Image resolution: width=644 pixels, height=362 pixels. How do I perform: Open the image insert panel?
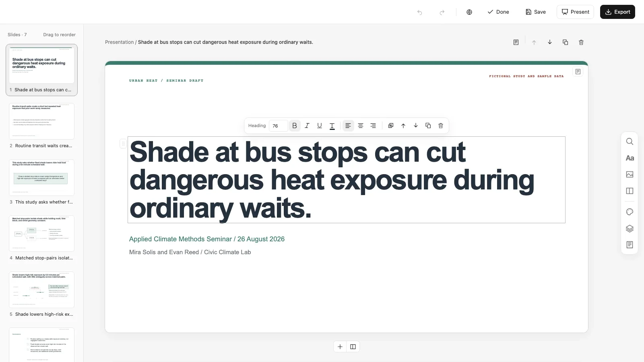coord(630,175)
